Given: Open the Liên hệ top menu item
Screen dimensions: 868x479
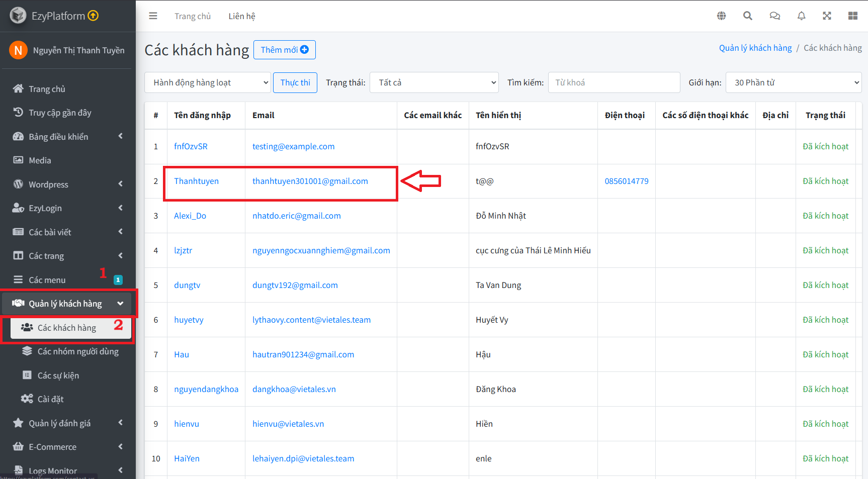Looking at the screenshot, I should (242, 16).
